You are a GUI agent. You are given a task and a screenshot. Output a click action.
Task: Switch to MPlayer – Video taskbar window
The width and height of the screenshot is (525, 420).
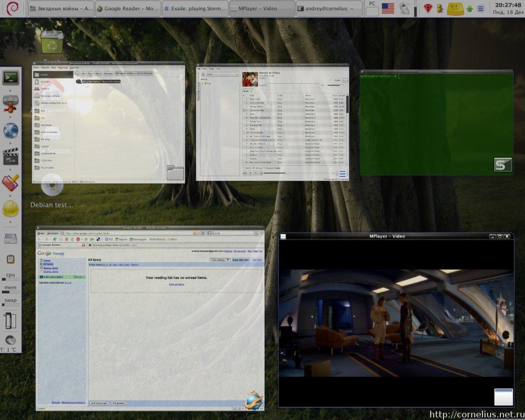[261, 9]
